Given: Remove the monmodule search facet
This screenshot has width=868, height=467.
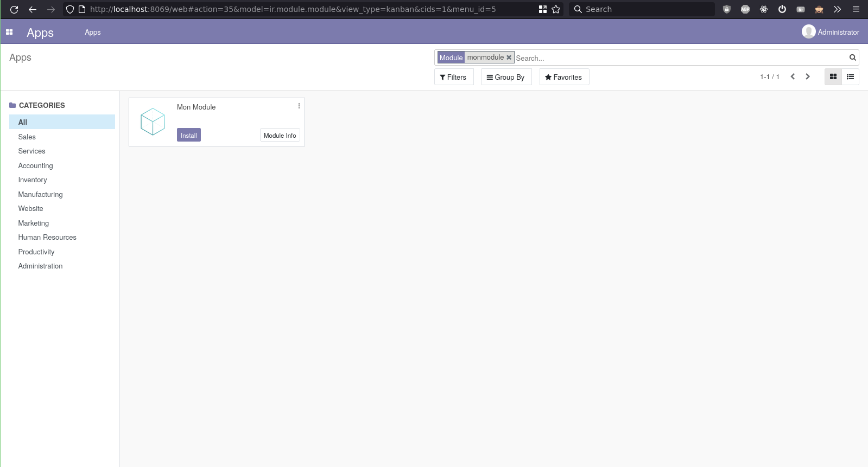Looking at the screenshot, I should point(509,57).
